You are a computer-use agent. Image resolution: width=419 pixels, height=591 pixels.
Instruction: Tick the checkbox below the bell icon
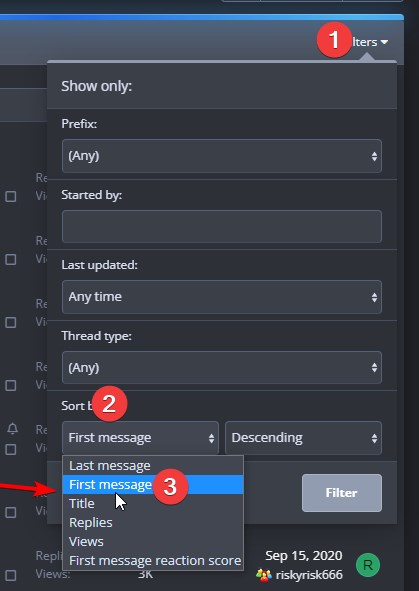pos(11,449)
